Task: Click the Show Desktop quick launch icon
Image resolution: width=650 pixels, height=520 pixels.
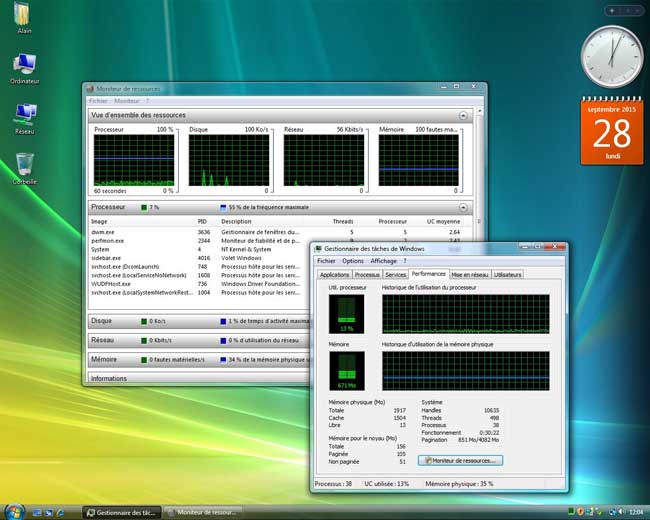Action: [37, 513]
